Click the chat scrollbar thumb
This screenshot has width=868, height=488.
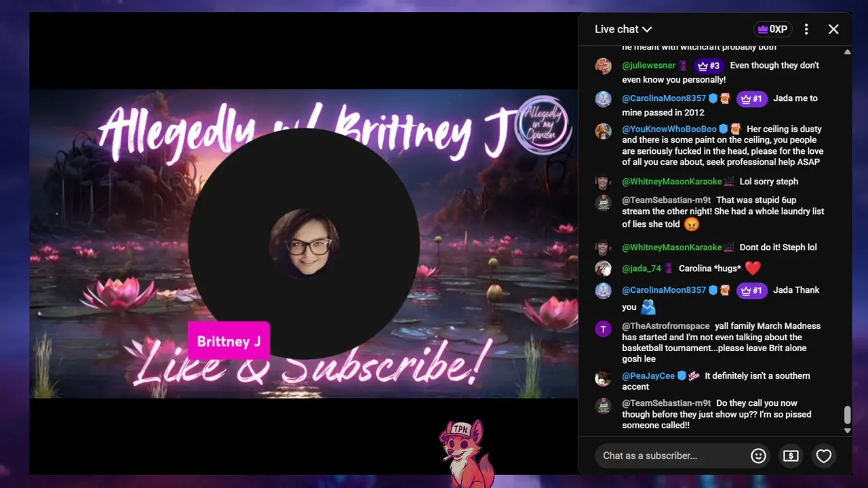click(x=847, y=415)
